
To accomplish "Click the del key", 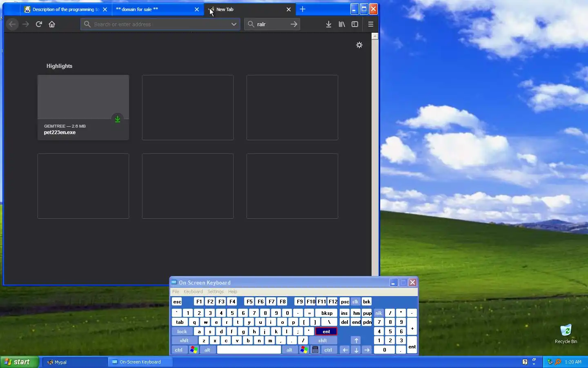I will point(345,322).
